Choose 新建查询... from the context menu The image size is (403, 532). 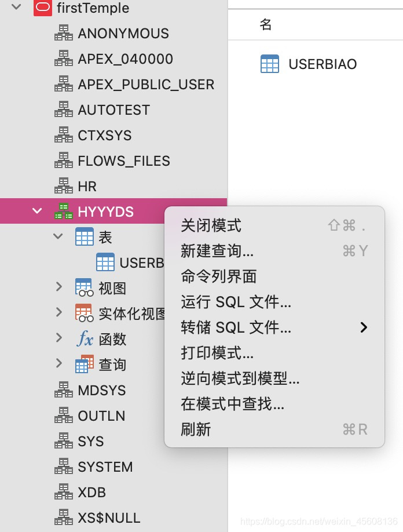coord(217,251)
